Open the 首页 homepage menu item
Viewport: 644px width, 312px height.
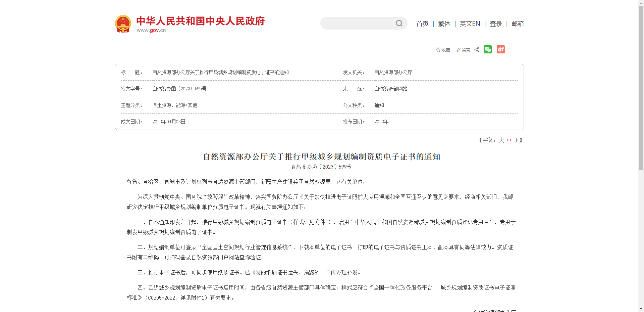tap(422, 24)
